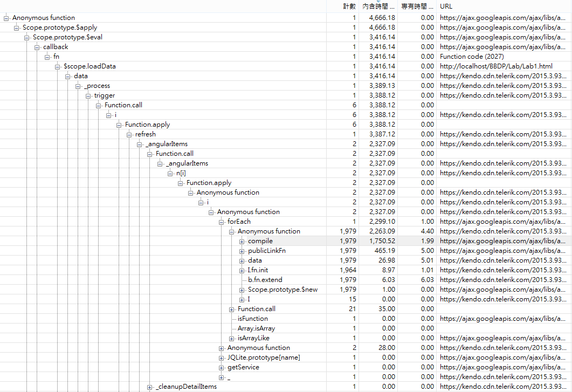Screen dimensions: 572x392
Task: Select the Scope.prototype.$eval function name
Action: click(x=67, y=37)
